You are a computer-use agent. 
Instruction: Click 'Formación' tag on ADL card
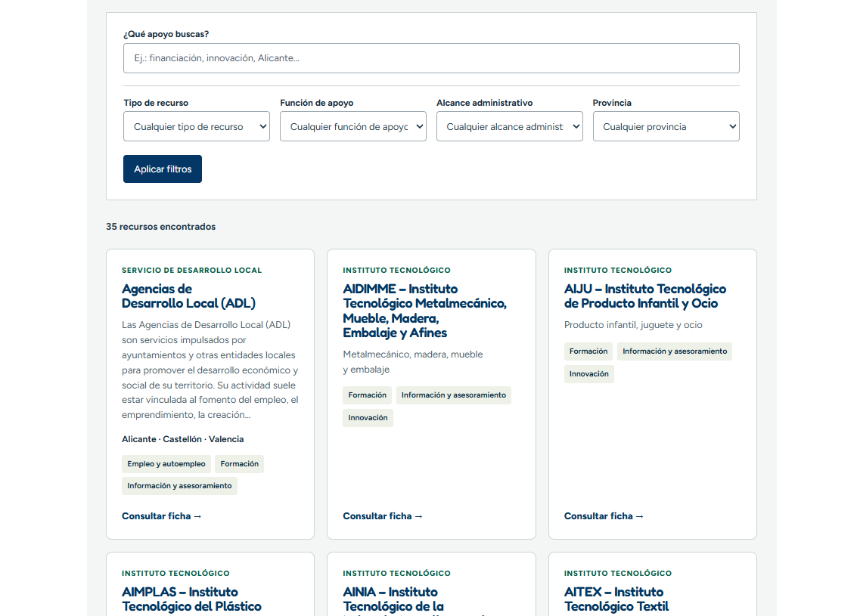(239, 464)
